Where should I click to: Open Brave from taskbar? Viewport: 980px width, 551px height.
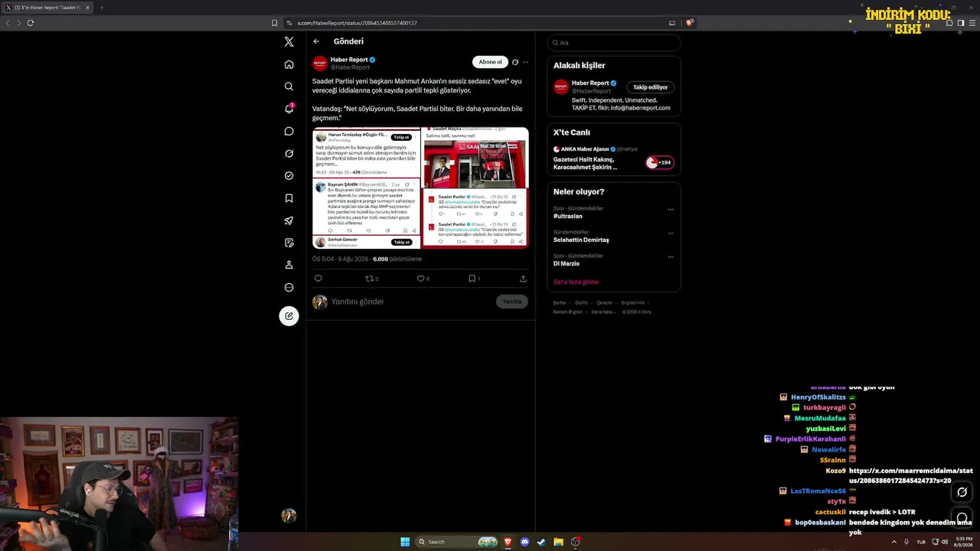click(x=508, y=542)
